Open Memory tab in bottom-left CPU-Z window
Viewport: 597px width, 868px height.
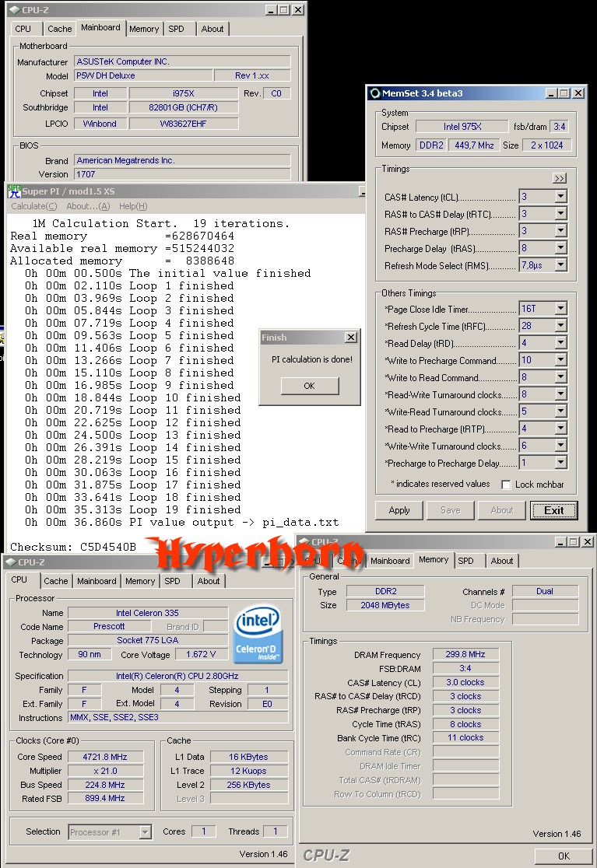click(140, 581)
